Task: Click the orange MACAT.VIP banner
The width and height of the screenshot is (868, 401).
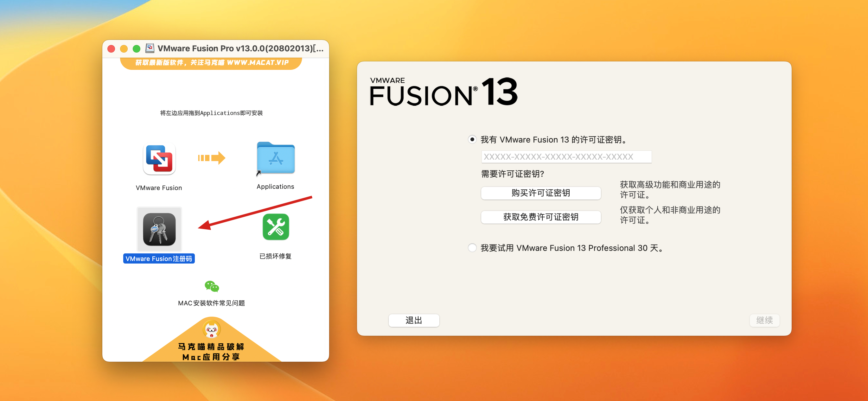Action: (x=211, y=63)
